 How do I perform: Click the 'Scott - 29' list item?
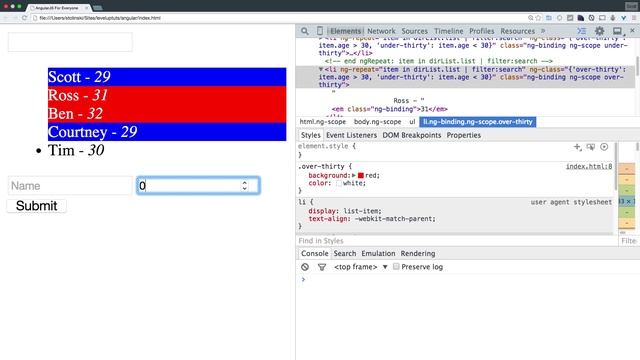(167, 77)
